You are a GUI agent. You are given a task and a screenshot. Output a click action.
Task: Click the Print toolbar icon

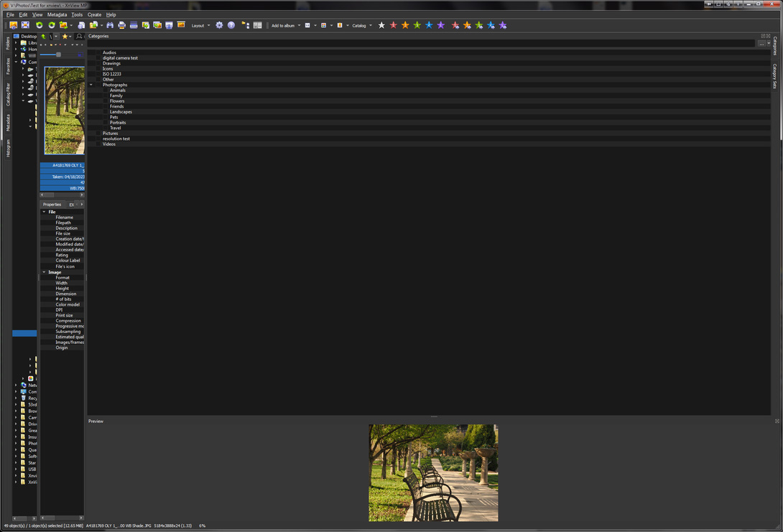(121, 25)
